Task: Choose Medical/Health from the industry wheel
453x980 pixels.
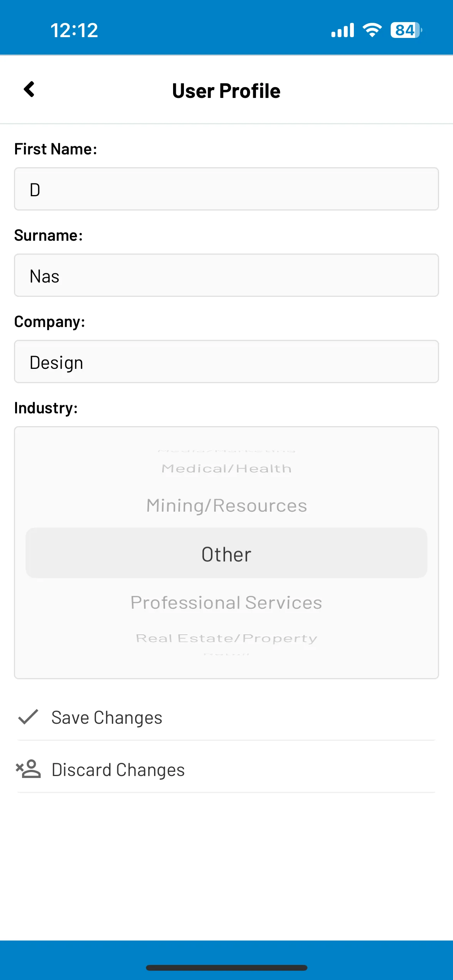Action: (x=226, y=468)
